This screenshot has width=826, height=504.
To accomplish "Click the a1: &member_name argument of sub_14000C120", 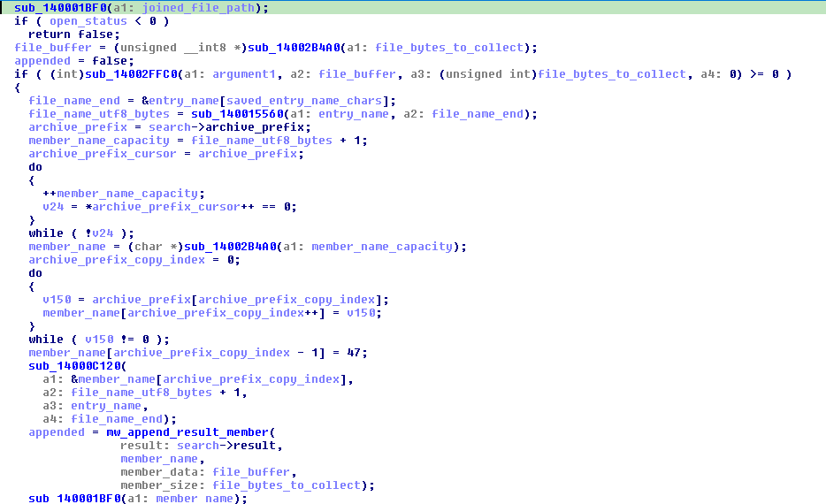I will 197,379.
